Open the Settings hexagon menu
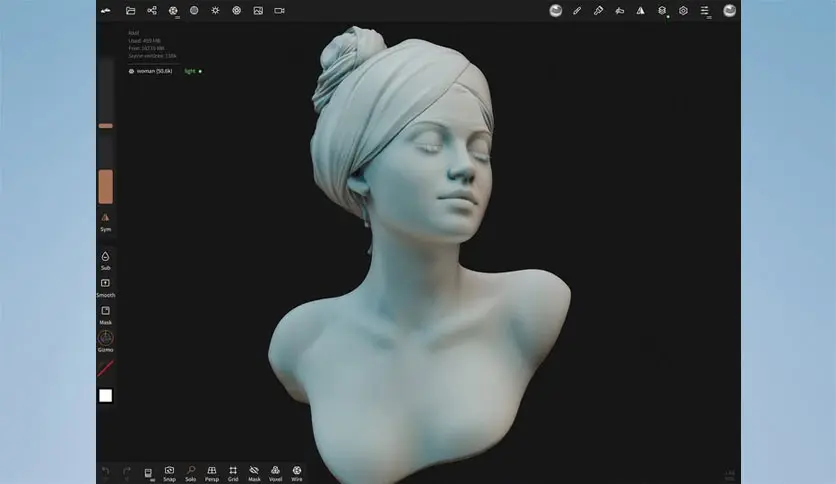 (x=684, y=11)
